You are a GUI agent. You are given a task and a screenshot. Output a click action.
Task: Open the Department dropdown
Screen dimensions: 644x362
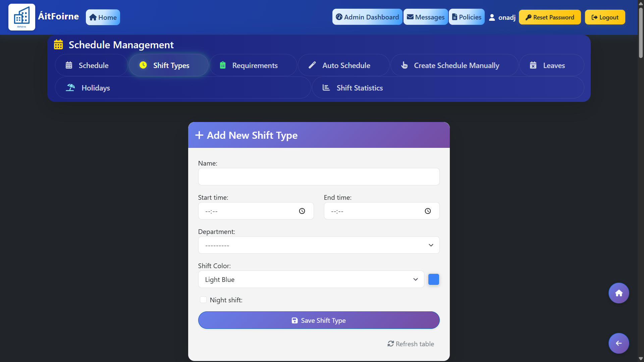[x=318, y=245]
